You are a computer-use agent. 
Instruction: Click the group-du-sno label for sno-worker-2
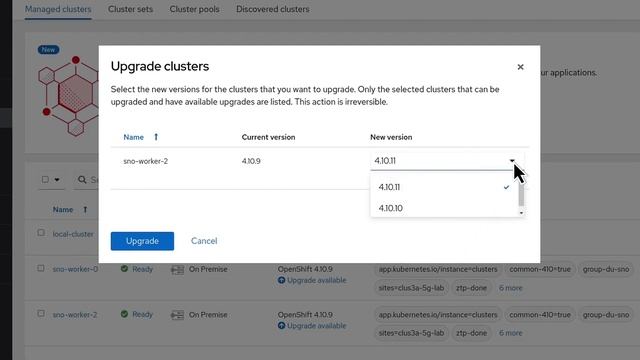(606, 315)
